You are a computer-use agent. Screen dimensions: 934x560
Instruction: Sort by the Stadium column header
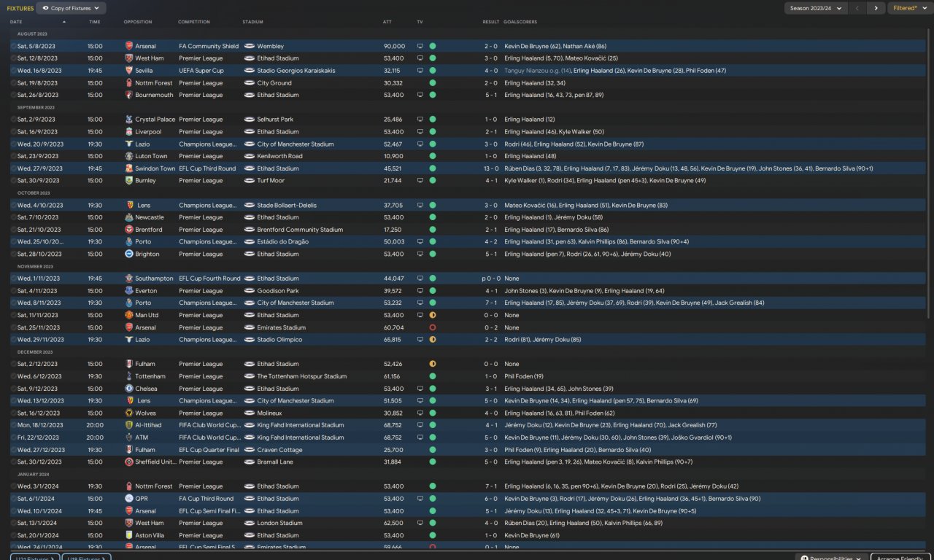(253, 22)
